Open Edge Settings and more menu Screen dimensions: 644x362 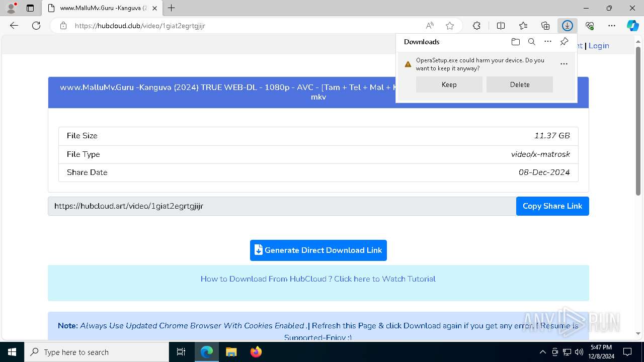[x=612, y=26]
